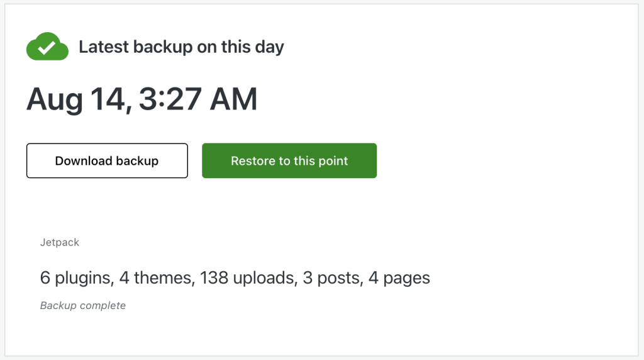The image size is (644, 360).
Task: Click the 3 posts text
Action: click(333, 278)
